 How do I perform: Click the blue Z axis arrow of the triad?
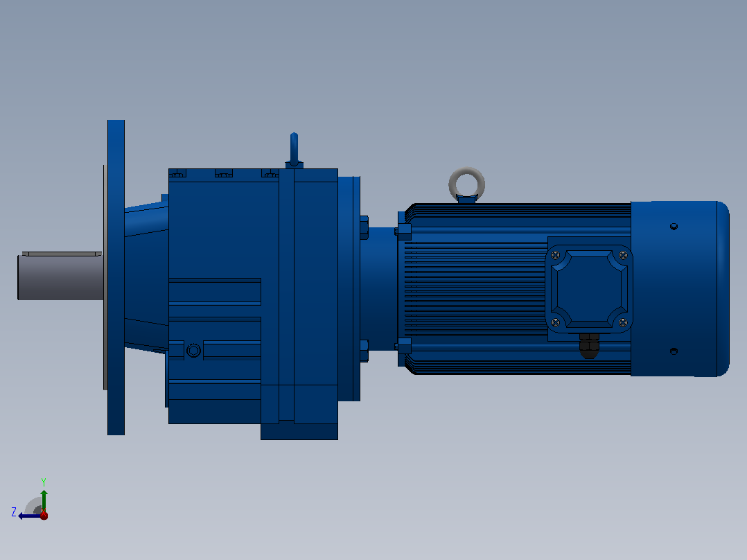pos(29,516)
